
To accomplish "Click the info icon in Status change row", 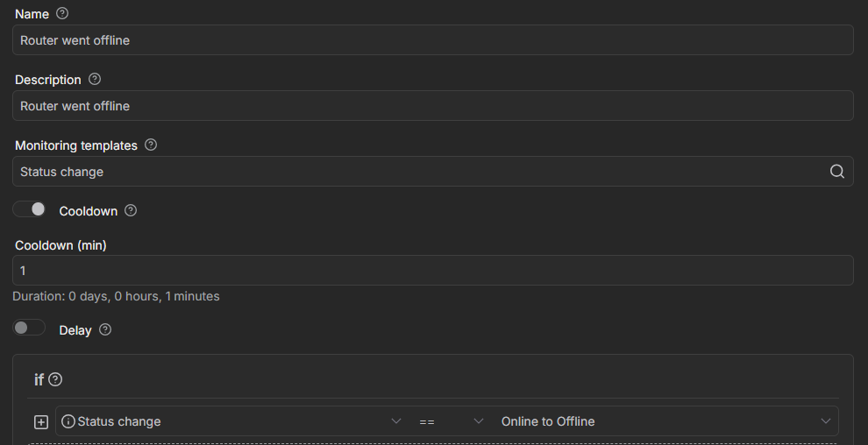I will (68, 421).
